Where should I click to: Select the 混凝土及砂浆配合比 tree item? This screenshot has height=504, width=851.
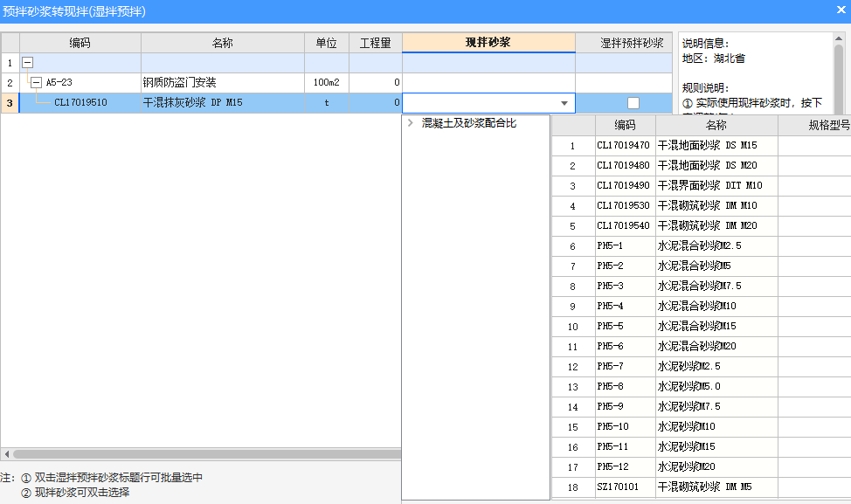(x=469, y=123)
